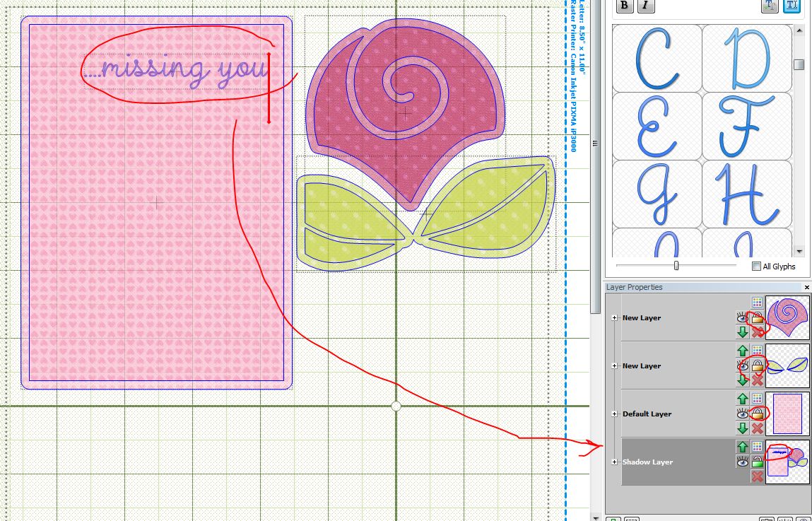The width and height of the screenshot is (812, 521).
Task: Move the first New Layer down
Action: coord(741,332)
